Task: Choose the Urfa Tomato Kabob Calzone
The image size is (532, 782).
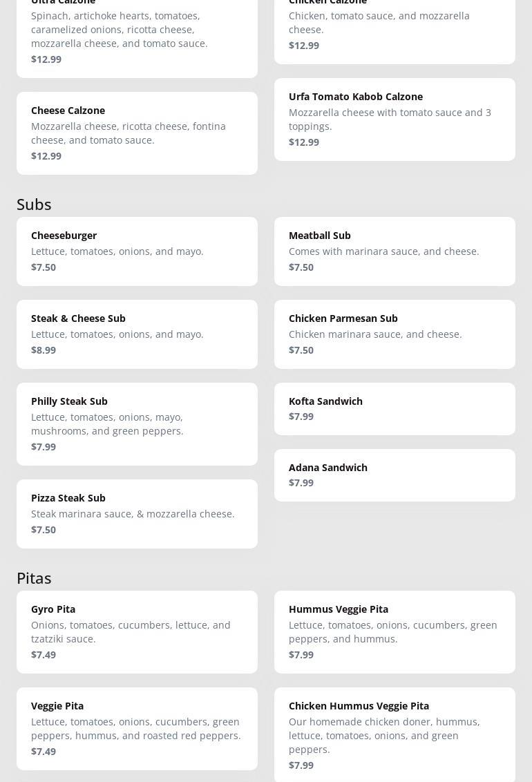Action: 395,119
